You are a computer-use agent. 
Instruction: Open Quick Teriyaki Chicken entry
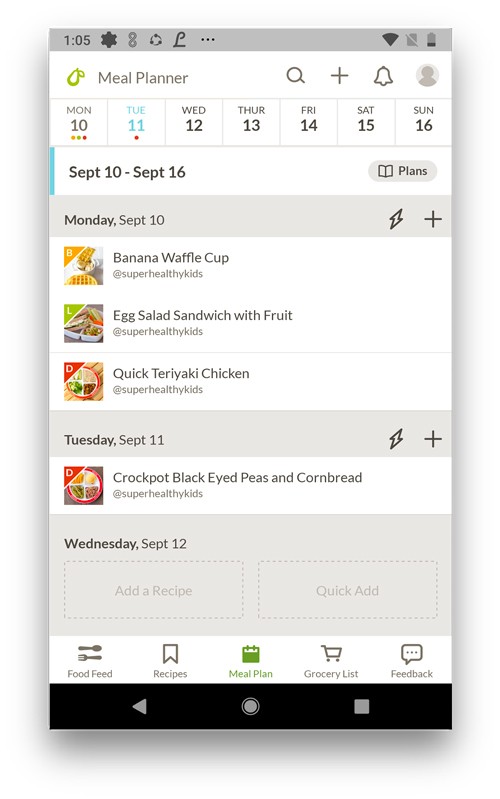(x=250, y=382)
